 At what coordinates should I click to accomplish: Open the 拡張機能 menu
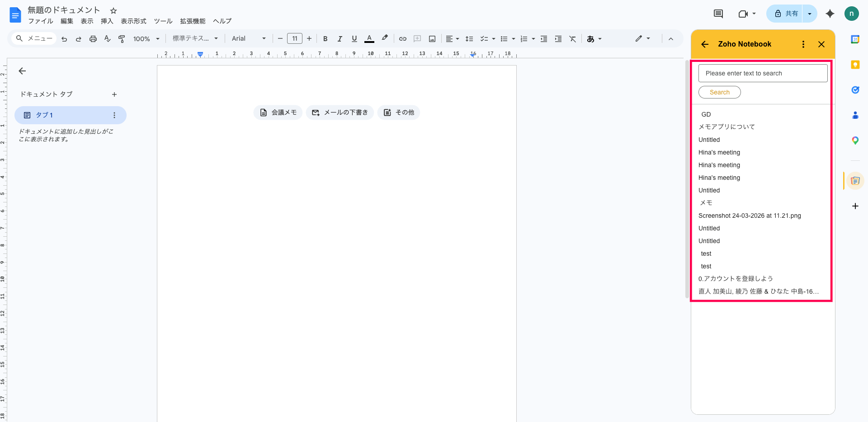click(x=193, y=21)
